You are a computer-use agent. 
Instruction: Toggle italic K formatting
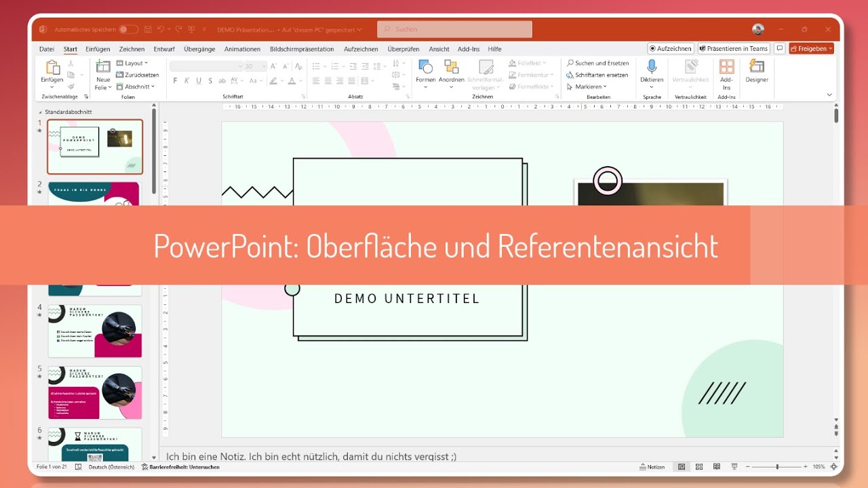coord(186,81)
